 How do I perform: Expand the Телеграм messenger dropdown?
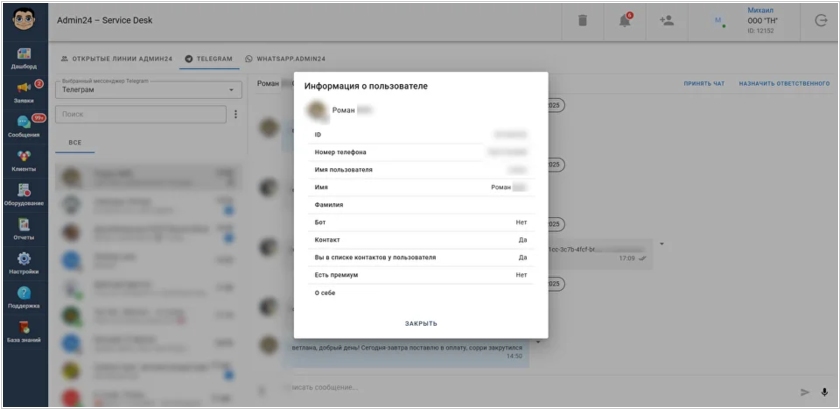coord(148,90)
